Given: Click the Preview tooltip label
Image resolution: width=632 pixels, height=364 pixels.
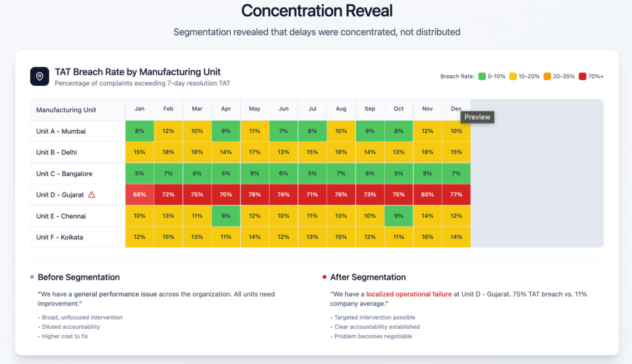Looking at the screenshot, I should pos(477,117).
